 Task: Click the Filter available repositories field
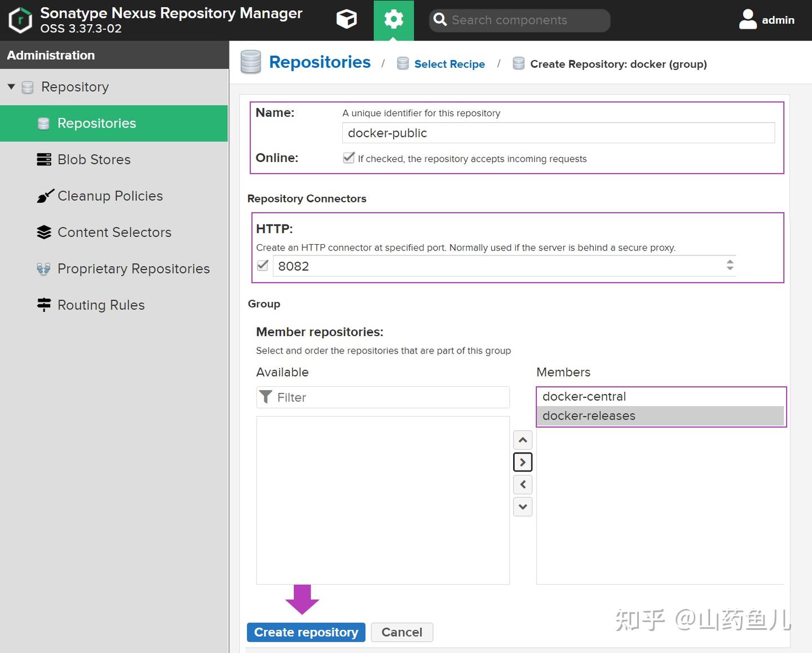pyautogui.click(x=392, y=398)
